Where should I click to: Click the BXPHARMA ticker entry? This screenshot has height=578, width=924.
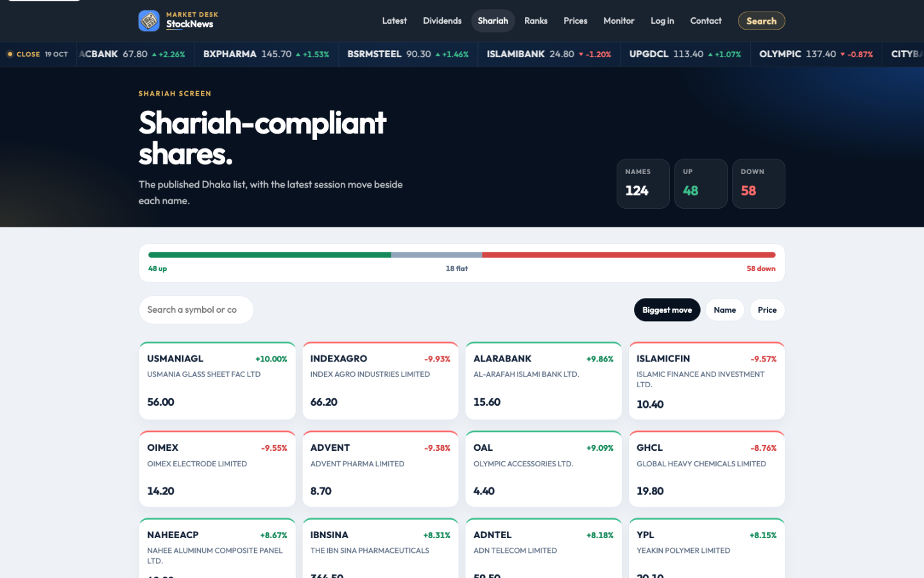coord(266,54)
